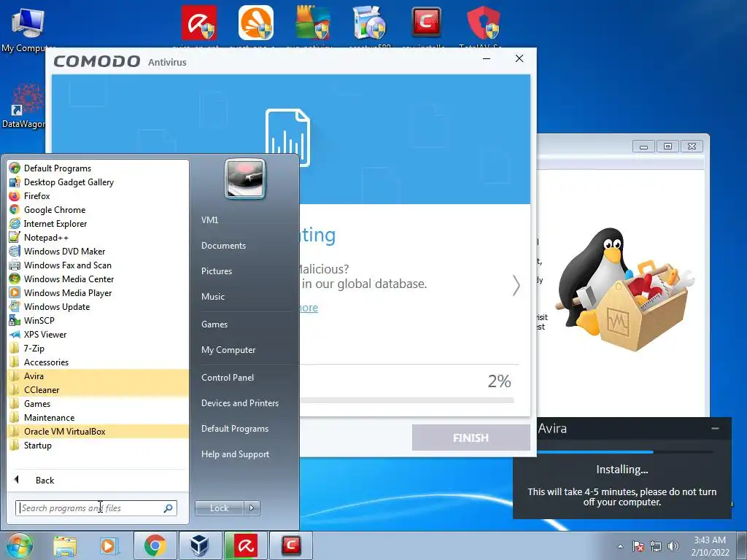Click the XPS Viewer icon
Screen dimensions: 747x560
(15, 334)
